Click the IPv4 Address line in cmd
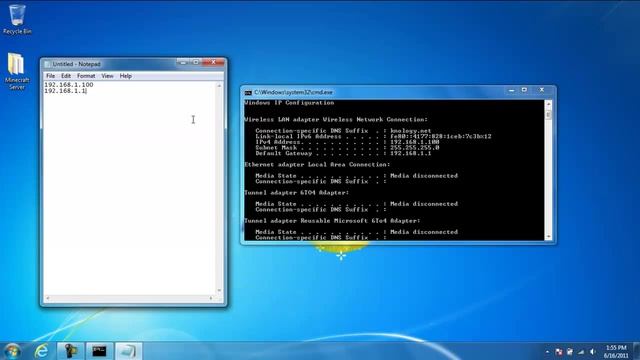The width and height of the screenshot is (640, 360). [347, 142]
